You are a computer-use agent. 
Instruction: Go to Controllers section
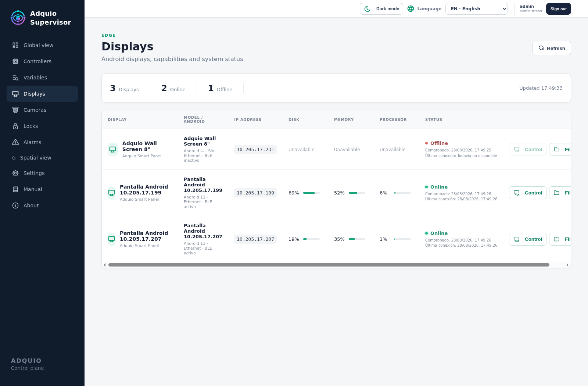tap(42, 61)
